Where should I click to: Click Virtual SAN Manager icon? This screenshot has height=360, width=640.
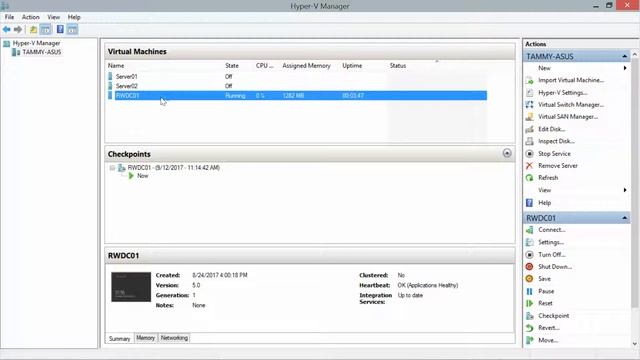529,117
